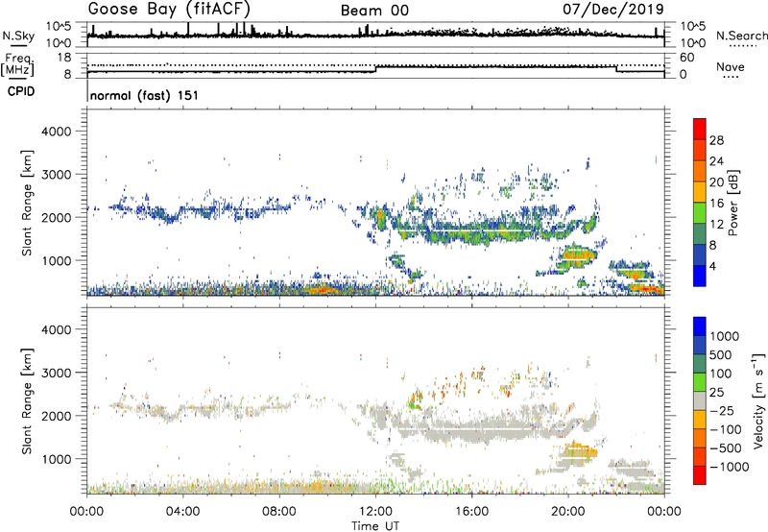The image size is (768, 532).
Task: Click the gray segment of the velocity colorbar
Action: [700, 401]
